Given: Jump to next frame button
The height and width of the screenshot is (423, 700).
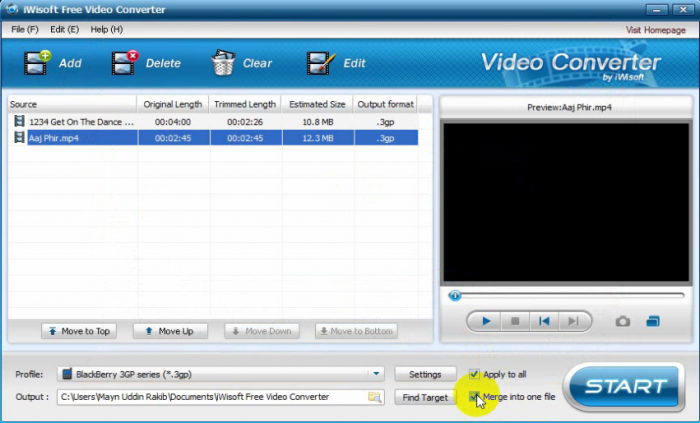Looking at the screenshot, I should tap(574, 321).
